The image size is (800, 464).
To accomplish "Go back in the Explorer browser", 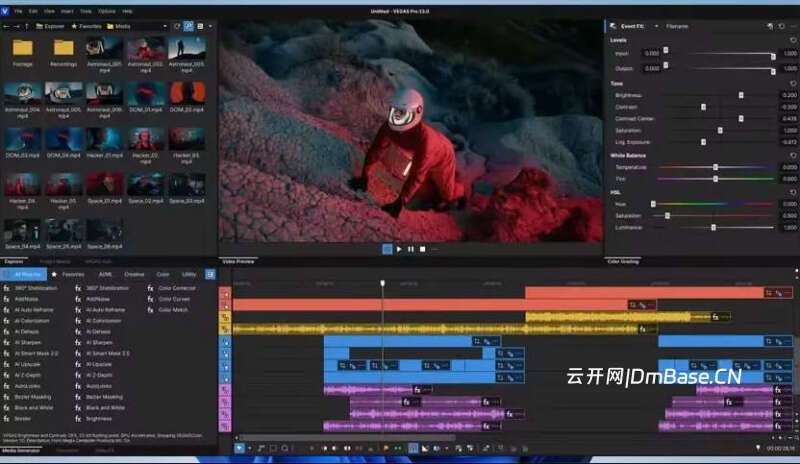I will click(x=6, y=26).
